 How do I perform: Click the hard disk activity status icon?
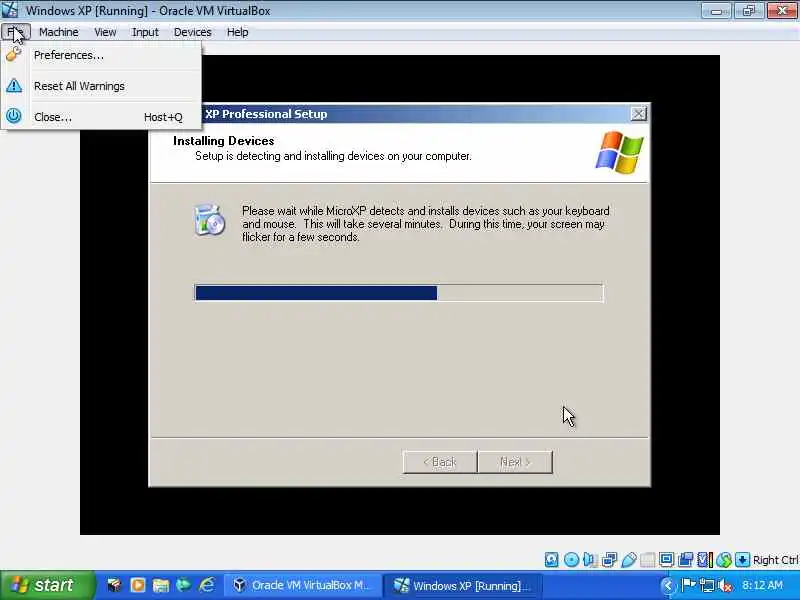(x=551, y=560)
